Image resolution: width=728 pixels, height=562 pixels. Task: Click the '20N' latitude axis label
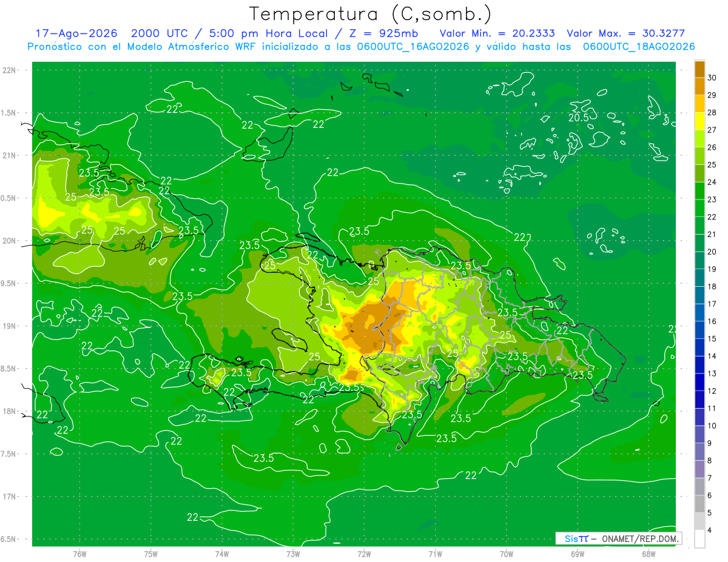[x=9, y=241]
